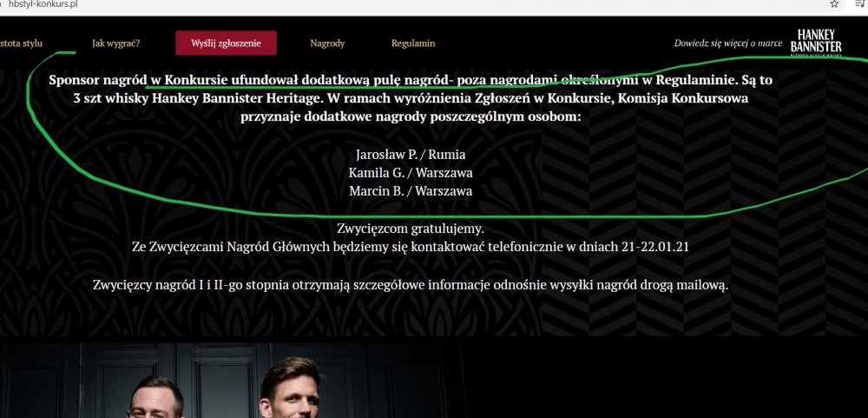Open the Regulamin page

click(x=413, y=43)
